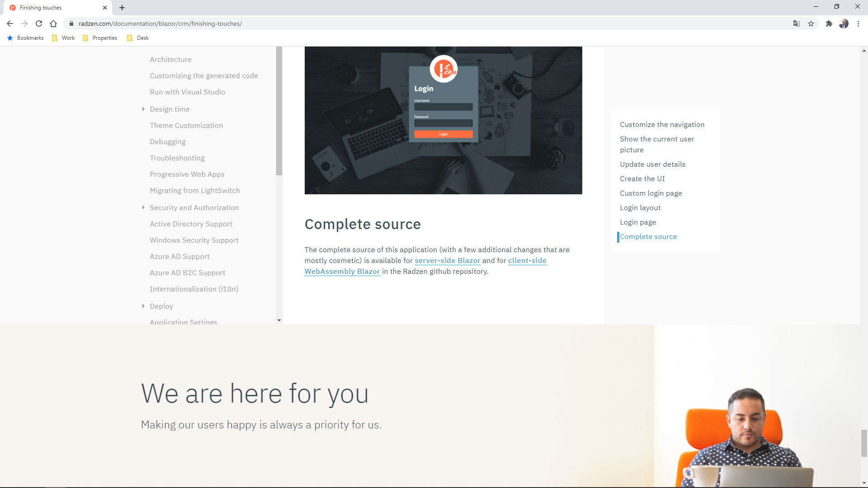
Task: Open Theme Customization in sidebar
Action: (x=186, y=126)
